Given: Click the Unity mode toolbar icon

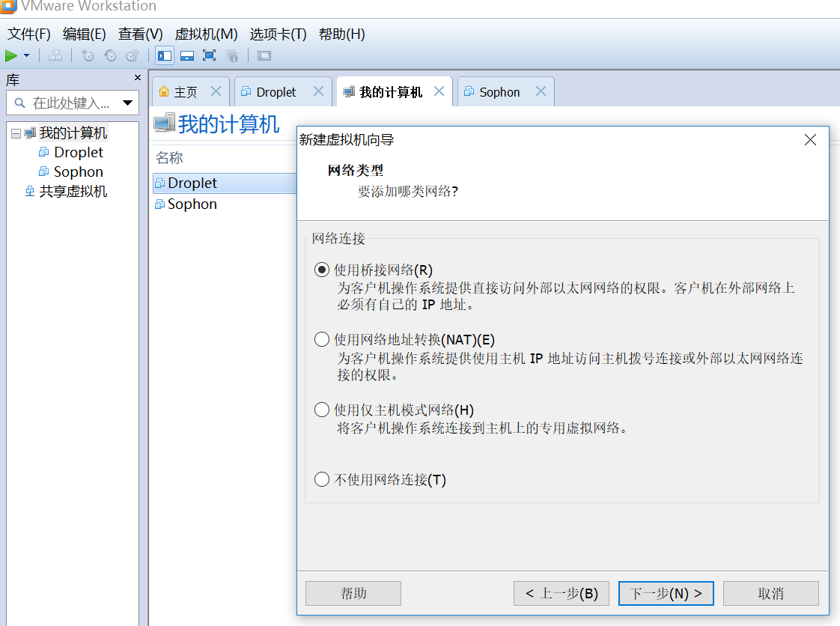Looking at the screenshot, I should point(232,55).
